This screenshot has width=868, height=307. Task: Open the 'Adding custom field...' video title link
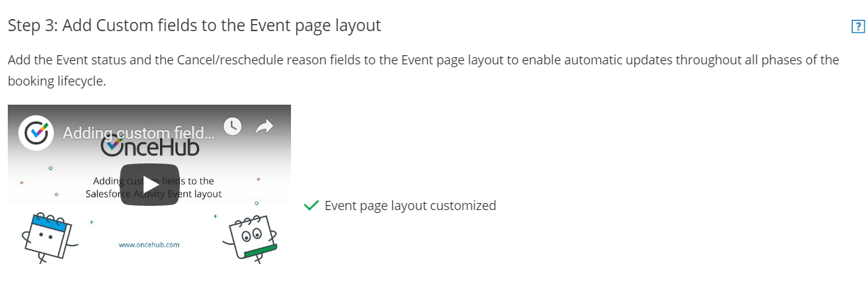tap(138, 132)
